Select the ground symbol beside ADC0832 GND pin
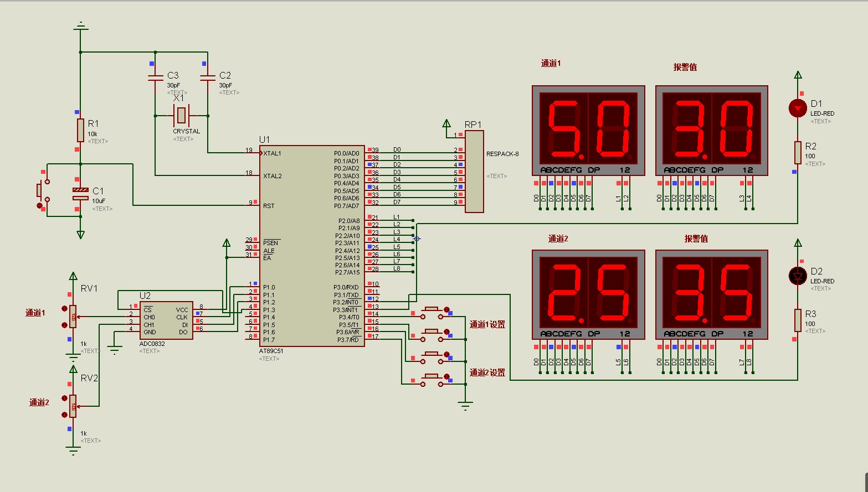Image resolution: width=868 pixels, height=492 pixels. click(x=115, y=349)
